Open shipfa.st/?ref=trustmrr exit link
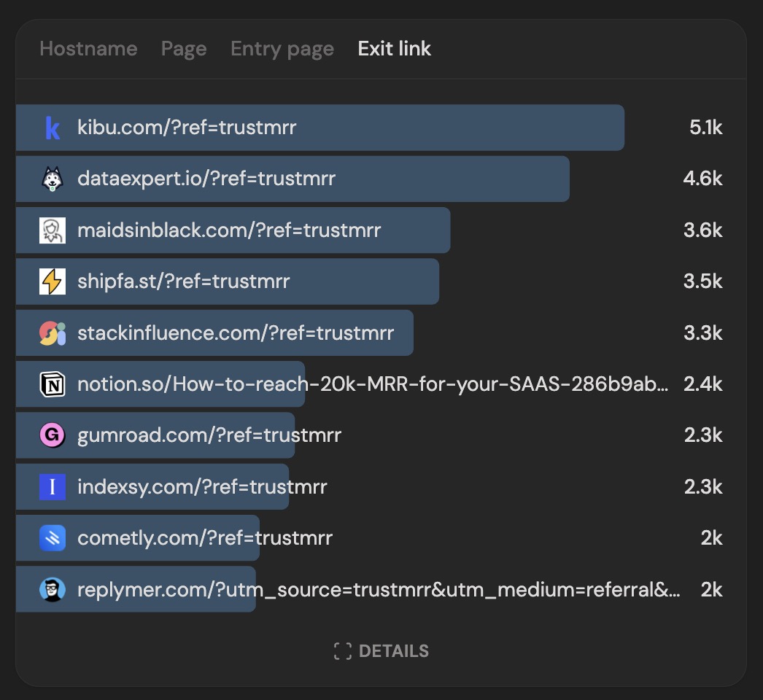 click(183, 281)
